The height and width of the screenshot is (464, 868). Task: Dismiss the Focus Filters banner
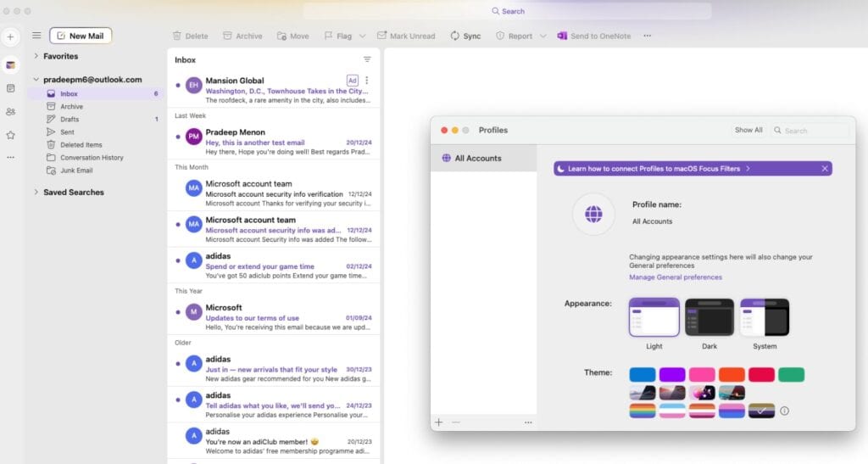click(824, 168)
